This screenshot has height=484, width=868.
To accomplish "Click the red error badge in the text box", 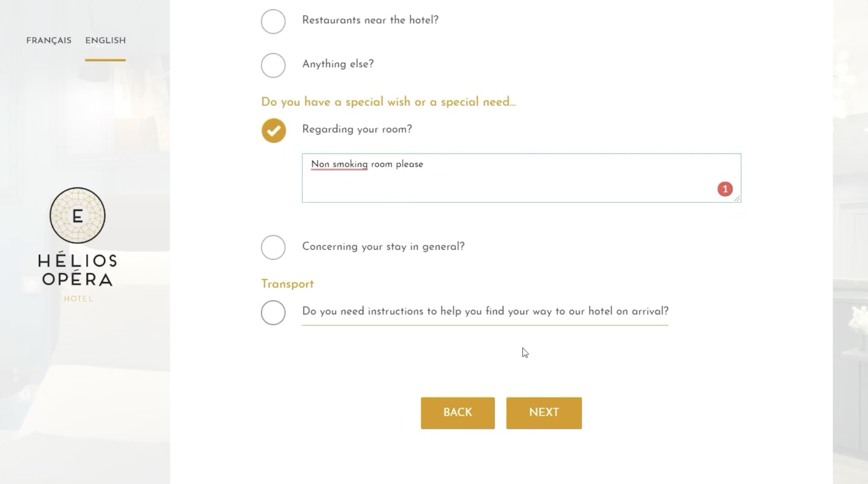I will click(x=724, y=188).
